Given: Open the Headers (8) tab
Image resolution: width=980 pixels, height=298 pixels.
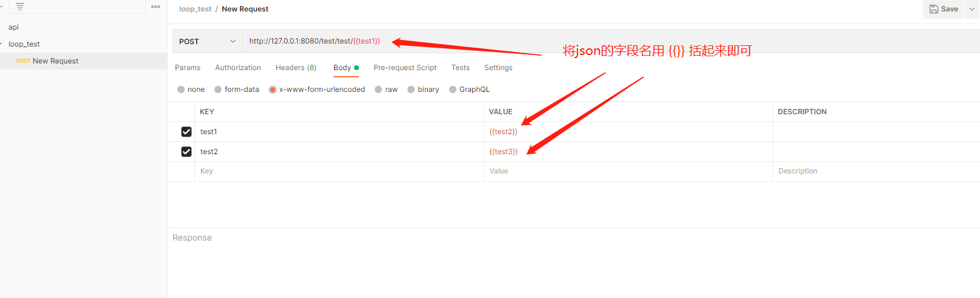Looking at the screenshot, I should point(296,68).
